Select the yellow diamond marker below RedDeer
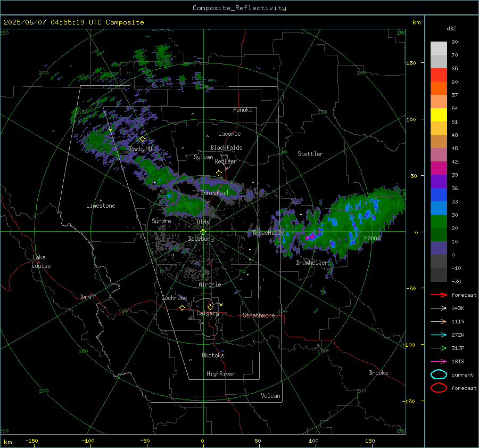This screenshot has height=448, width=479. (x=219, y=173)
